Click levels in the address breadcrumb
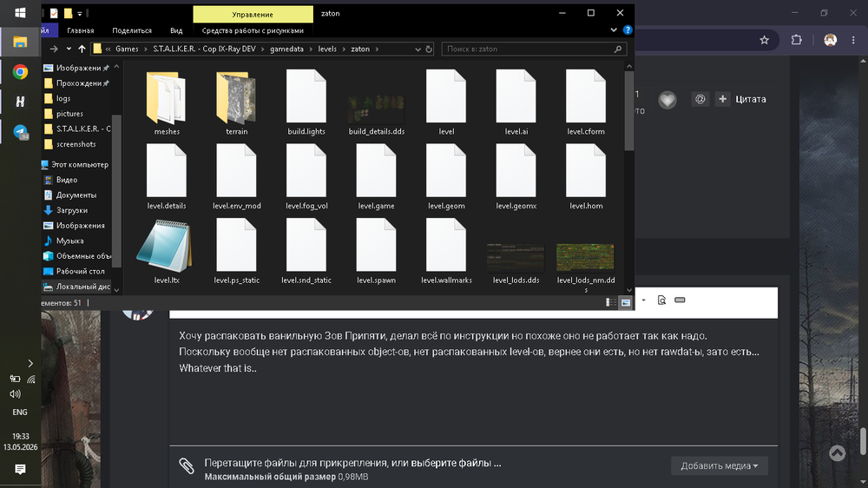The height and width of the screenshot is (488, 868). 327,49
